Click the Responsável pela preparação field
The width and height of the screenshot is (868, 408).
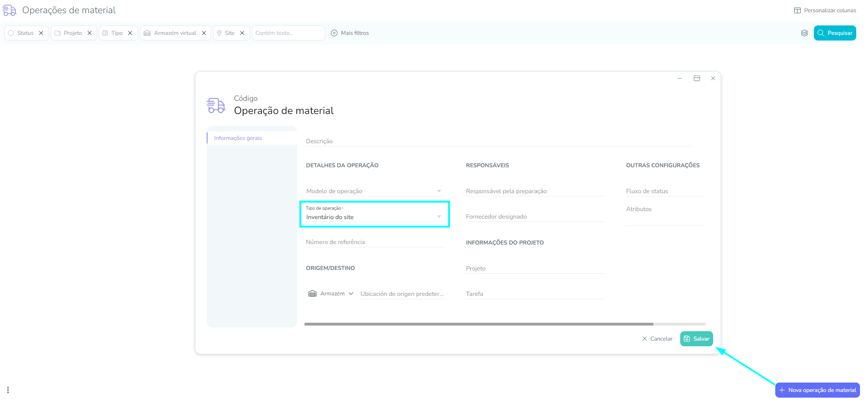coord(535,191)
